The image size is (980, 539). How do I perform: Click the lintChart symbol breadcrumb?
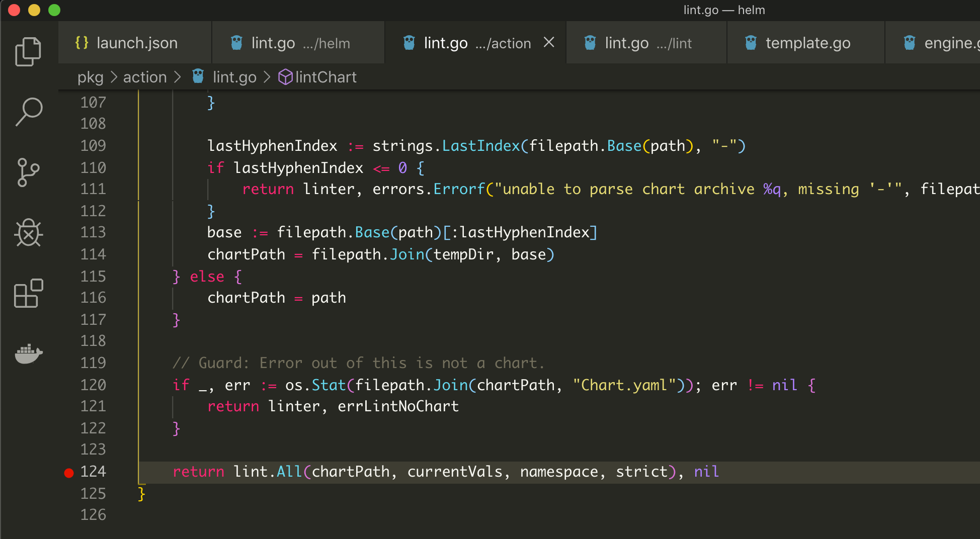pos(325,77)
